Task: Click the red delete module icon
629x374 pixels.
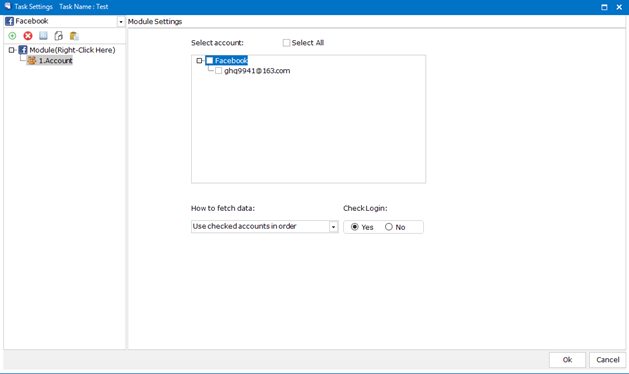Action: click(x=28, y=36)
